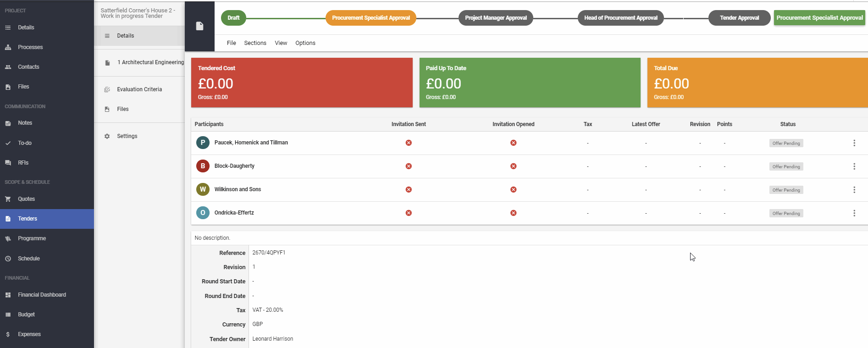Open the three-dot menu for Ondricka-Effertz

pyautogui.click(x=854, y=213)
